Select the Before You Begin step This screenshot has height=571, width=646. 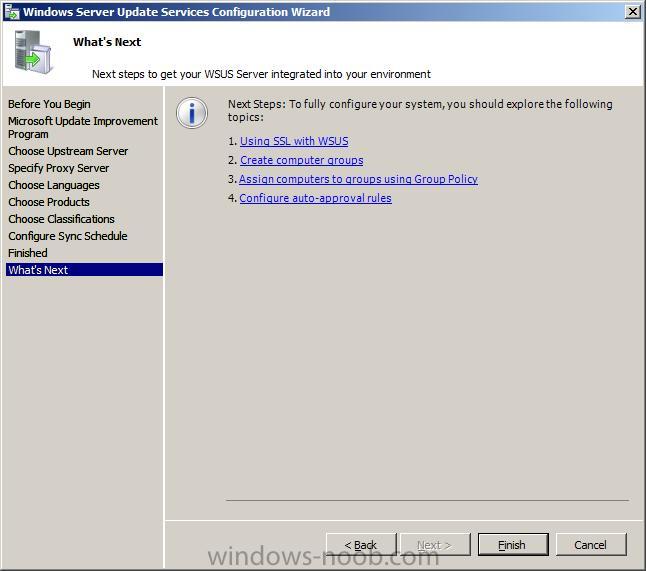coord(49,104)
